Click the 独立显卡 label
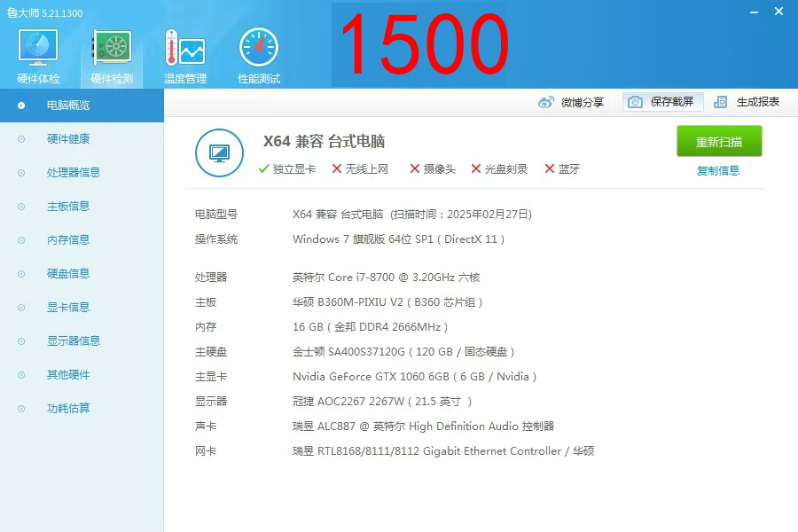The height and width of the screenshot is (532, 798). point(294,169)
